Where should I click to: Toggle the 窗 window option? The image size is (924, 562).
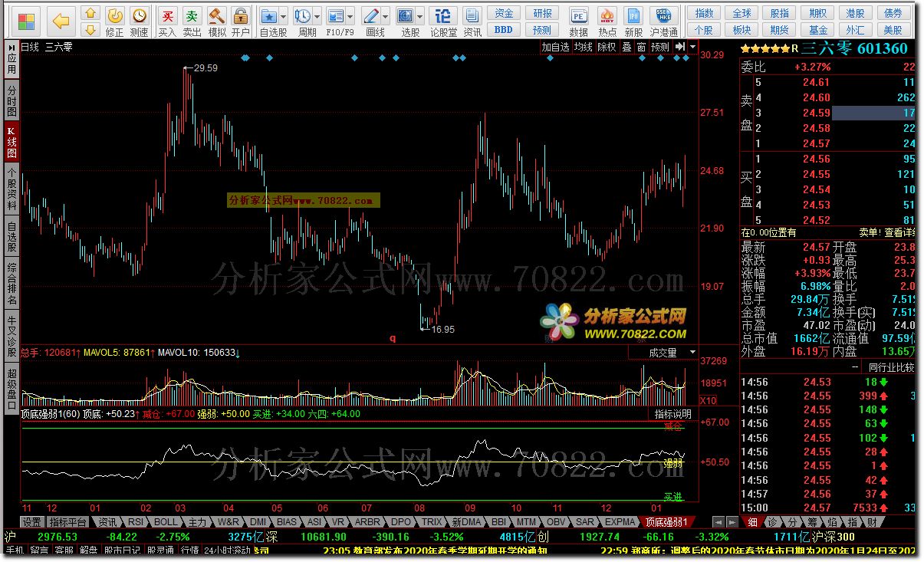641,47
